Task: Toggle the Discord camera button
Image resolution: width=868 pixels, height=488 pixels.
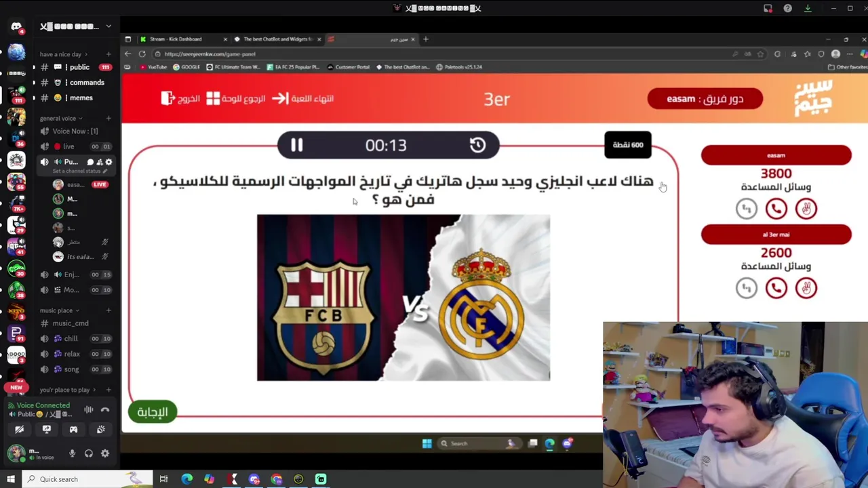Action: pos(19,429)
